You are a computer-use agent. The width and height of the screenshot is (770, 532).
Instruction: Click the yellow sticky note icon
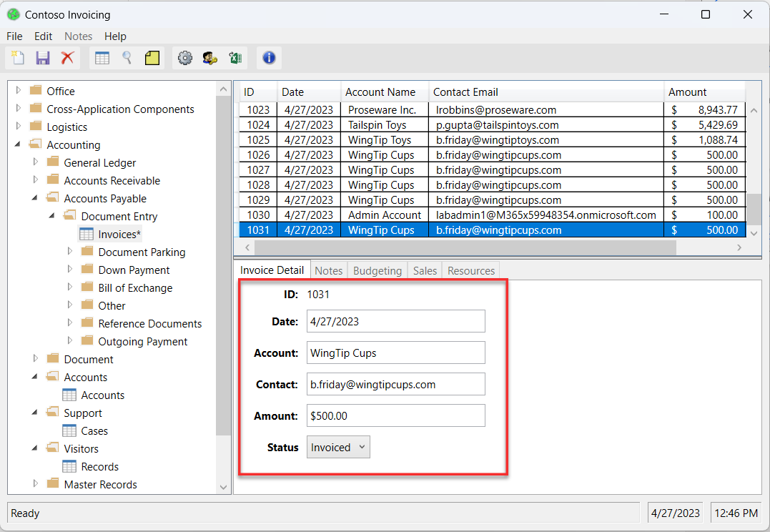[x=152, y=59]
